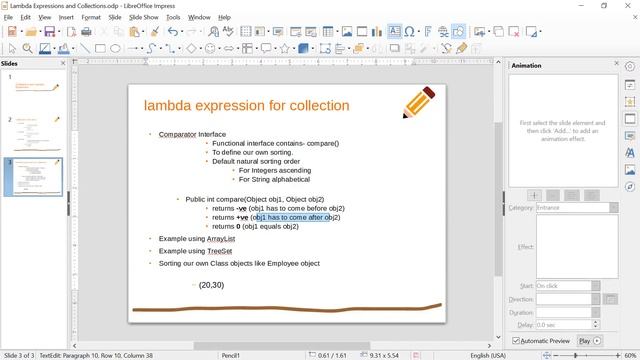640x360 pixels.
Task: Export the presentation directly as PDF
Action: [71, 31]
